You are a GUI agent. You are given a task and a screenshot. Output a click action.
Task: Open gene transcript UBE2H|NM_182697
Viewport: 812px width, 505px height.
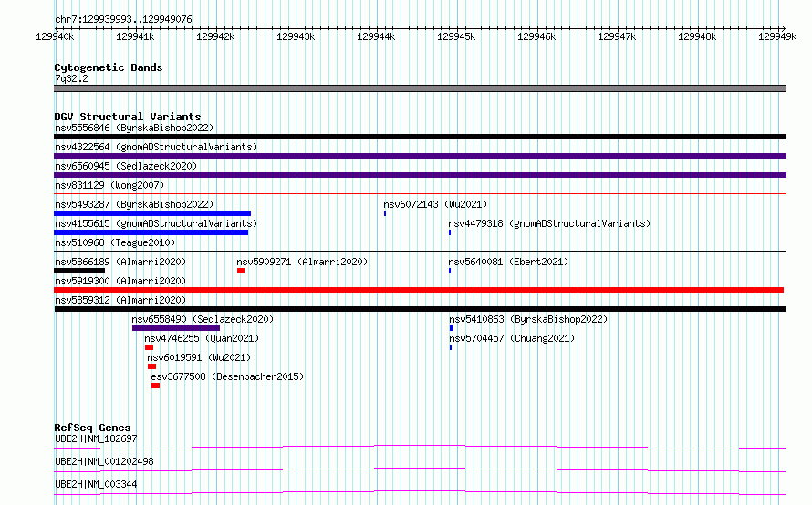(x=96, y=438)
